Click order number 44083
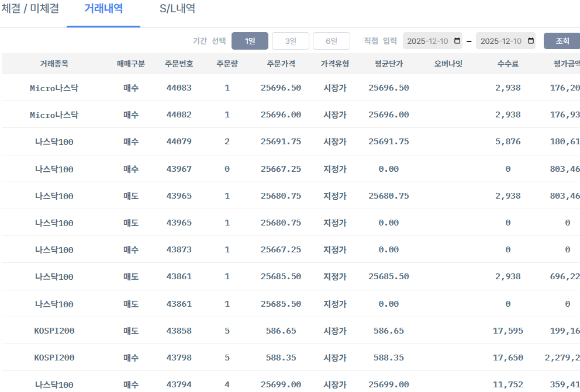Screen dimensions: 580x392 click(179, 88)
